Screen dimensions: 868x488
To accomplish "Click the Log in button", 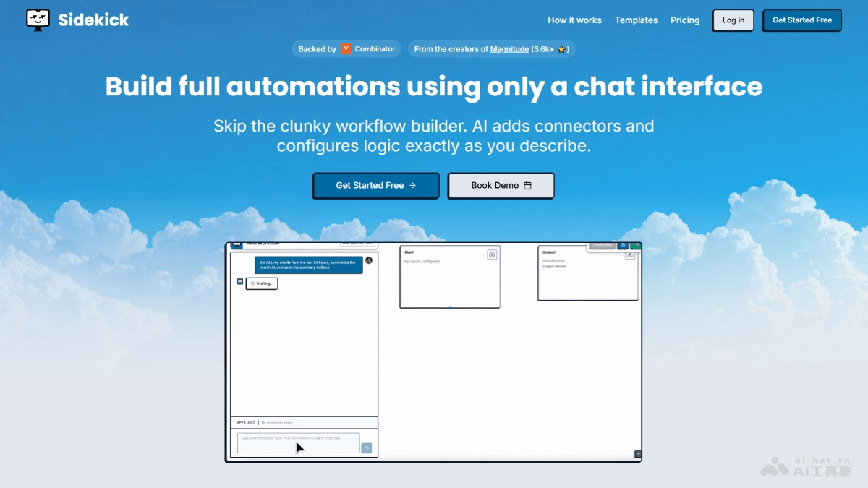I will [733, 20].
